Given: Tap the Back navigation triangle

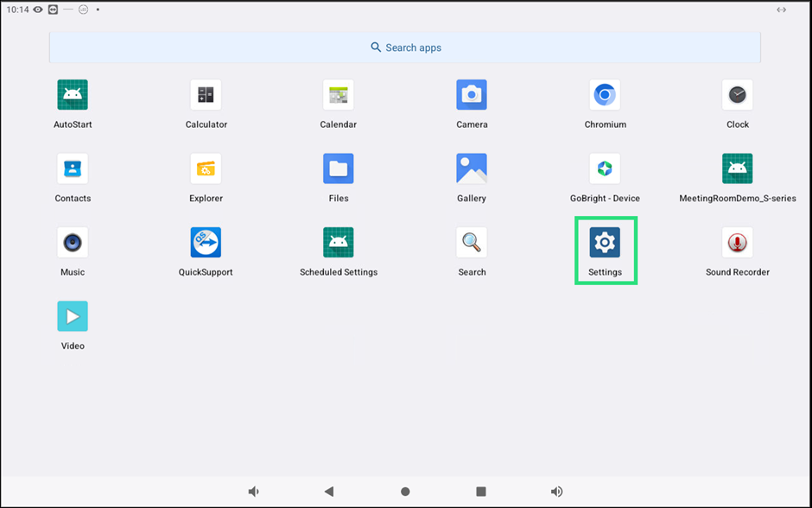Looking at the screenshot, I should click(x=329, y=492).
